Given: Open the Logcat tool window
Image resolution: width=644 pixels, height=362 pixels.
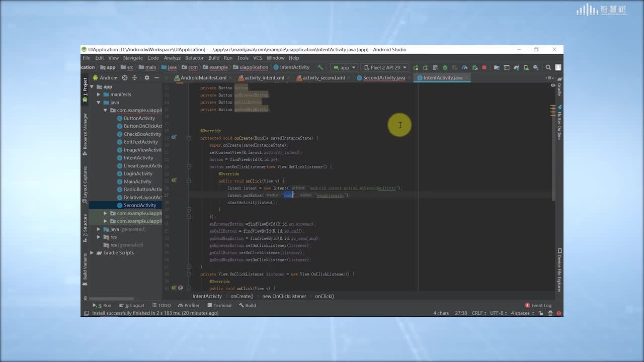Looking at the screenshot, I should 132,305.
